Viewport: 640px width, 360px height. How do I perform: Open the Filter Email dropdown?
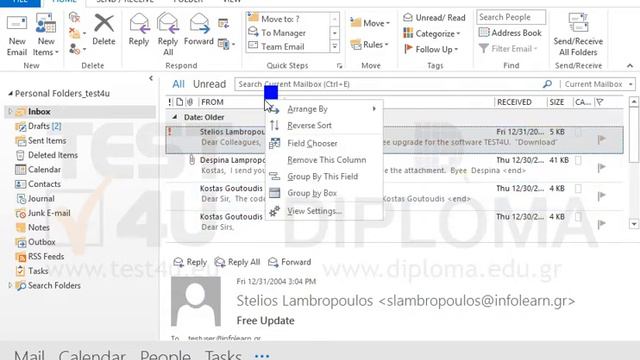(509, 49)
